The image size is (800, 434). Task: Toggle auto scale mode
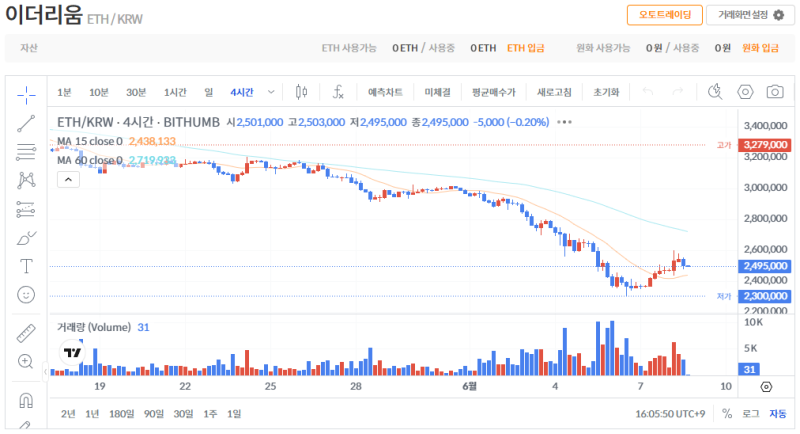[x=778, y=414]
